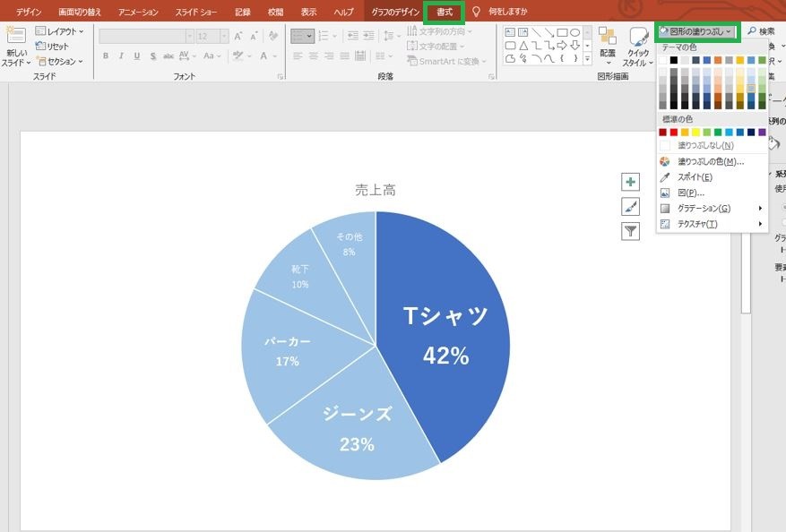Click the リセット button
Screen dimensions: 786x532
click(52, 46)
